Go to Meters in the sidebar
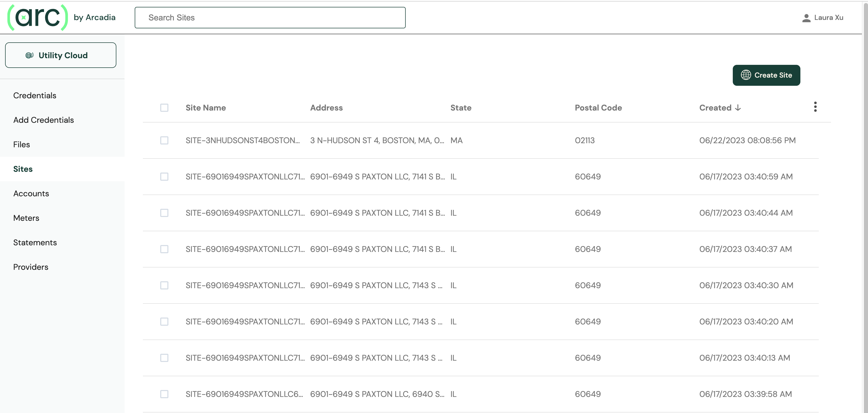Screen dimensions: 868x413 pyautogui.click(x=26, y=218)
